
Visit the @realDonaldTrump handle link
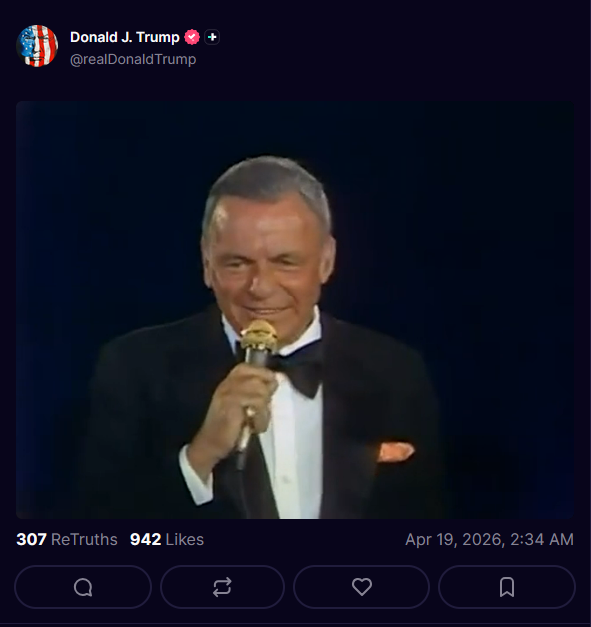pyautogui.click(x=133, y=59)
